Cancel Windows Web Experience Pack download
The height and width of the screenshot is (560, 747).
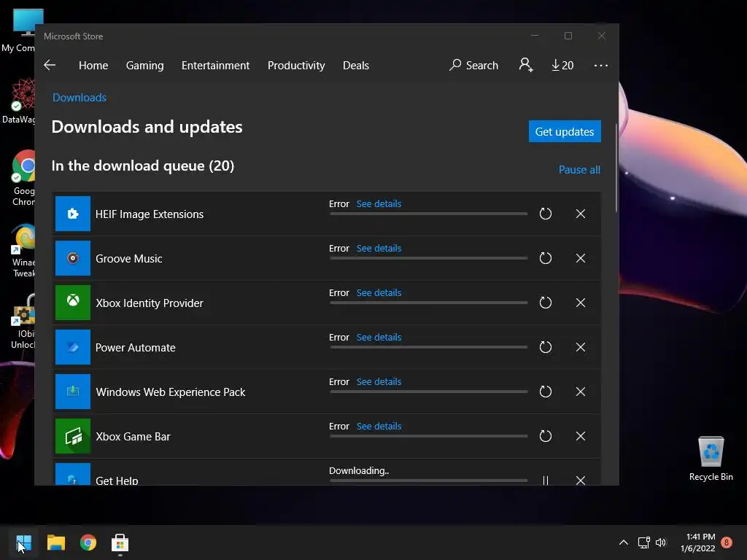[x=580, y=392]
